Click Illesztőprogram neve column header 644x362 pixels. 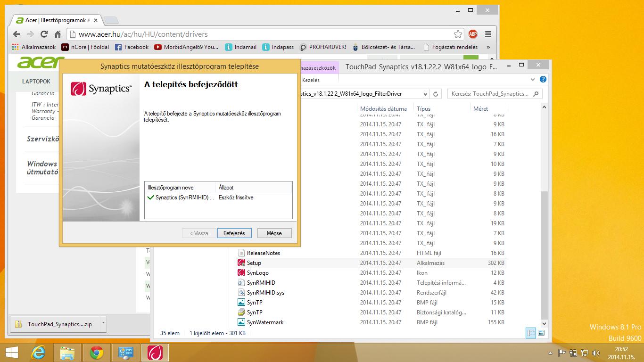point(180,188)
